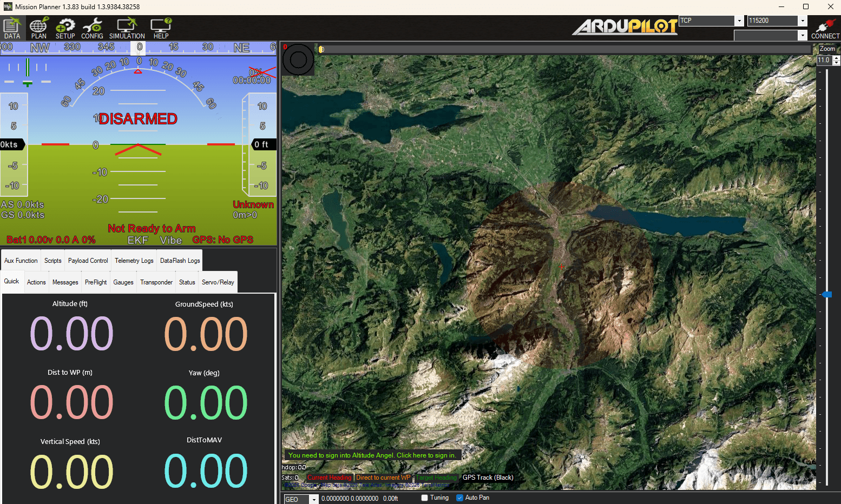
Task: Click the Transponder tab button
Action: click(156, 282)
